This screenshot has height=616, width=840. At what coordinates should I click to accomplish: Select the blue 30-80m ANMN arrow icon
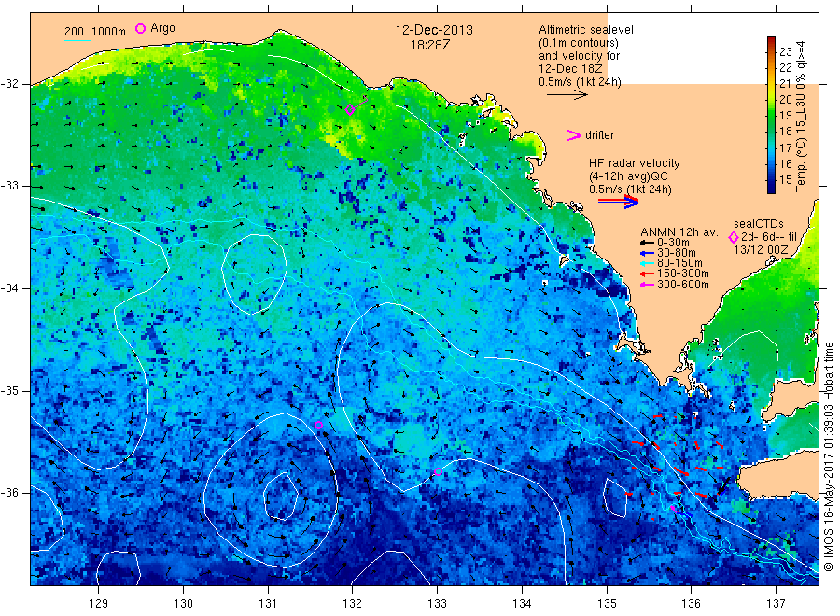coord(647,253)
